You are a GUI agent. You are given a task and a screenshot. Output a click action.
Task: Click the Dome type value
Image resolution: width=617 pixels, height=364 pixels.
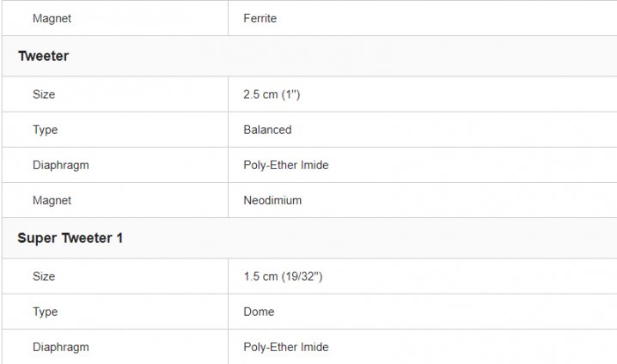click(x=259, y=312)
